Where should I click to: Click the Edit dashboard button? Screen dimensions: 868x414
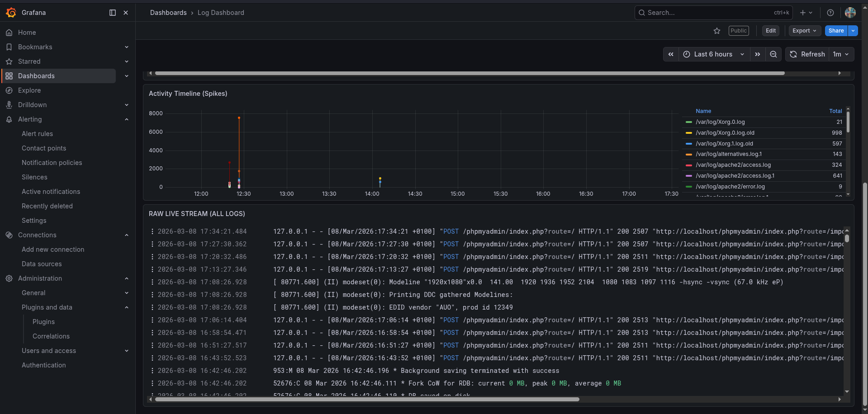(771, 31)
